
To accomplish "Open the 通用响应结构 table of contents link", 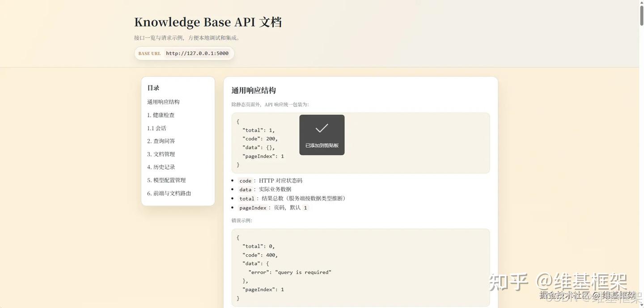I will coord(163,102).
